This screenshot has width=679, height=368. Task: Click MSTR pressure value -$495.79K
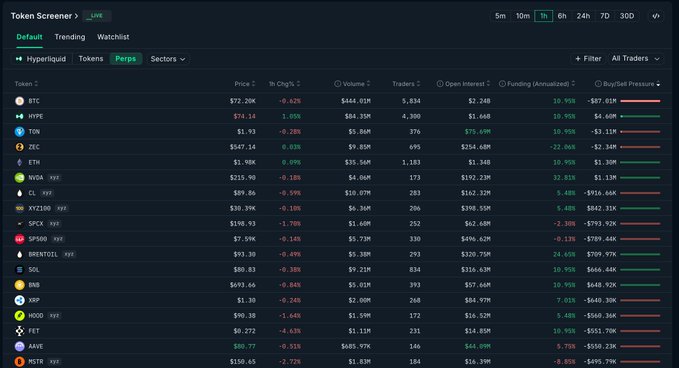[x=600, y=362]
